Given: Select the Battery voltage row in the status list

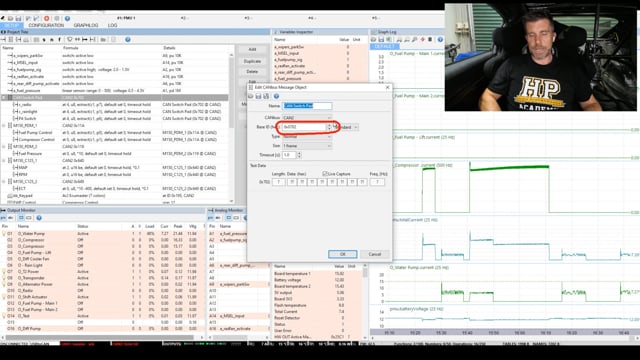Looking at the screenshot, I should [x=318, y=280].
